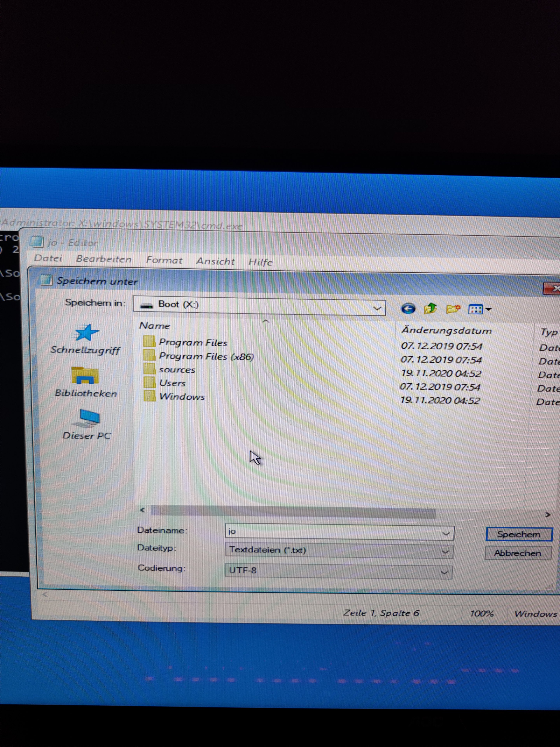This screenshot has height=747, width=560.
Task: Open the view menu icon
Action: click(479, 309)
